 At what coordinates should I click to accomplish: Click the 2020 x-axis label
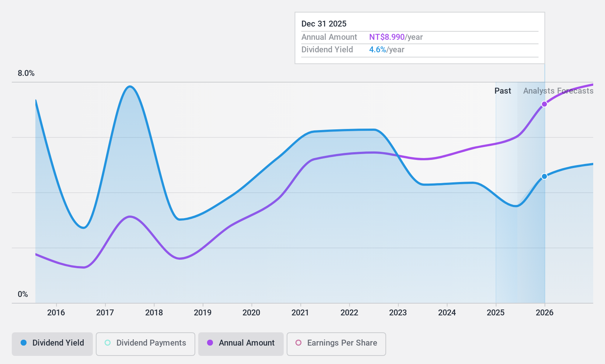(x=251, y=313)
